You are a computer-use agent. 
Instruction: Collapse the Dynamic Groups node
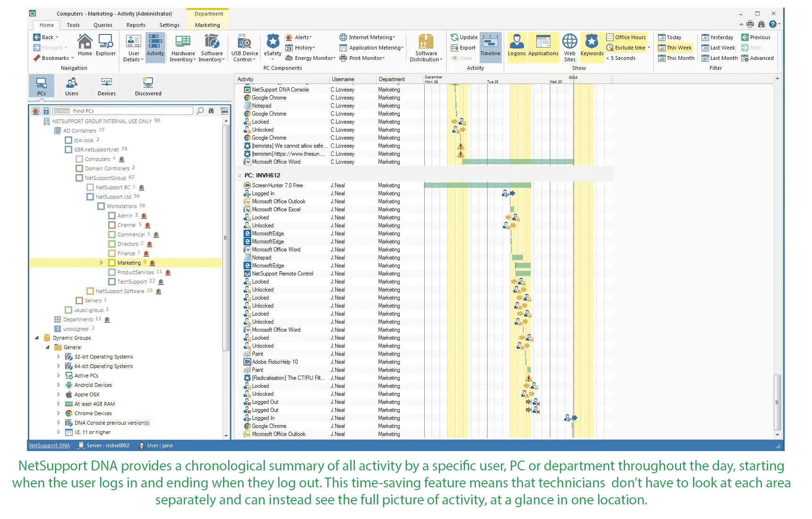pos(37,338)
